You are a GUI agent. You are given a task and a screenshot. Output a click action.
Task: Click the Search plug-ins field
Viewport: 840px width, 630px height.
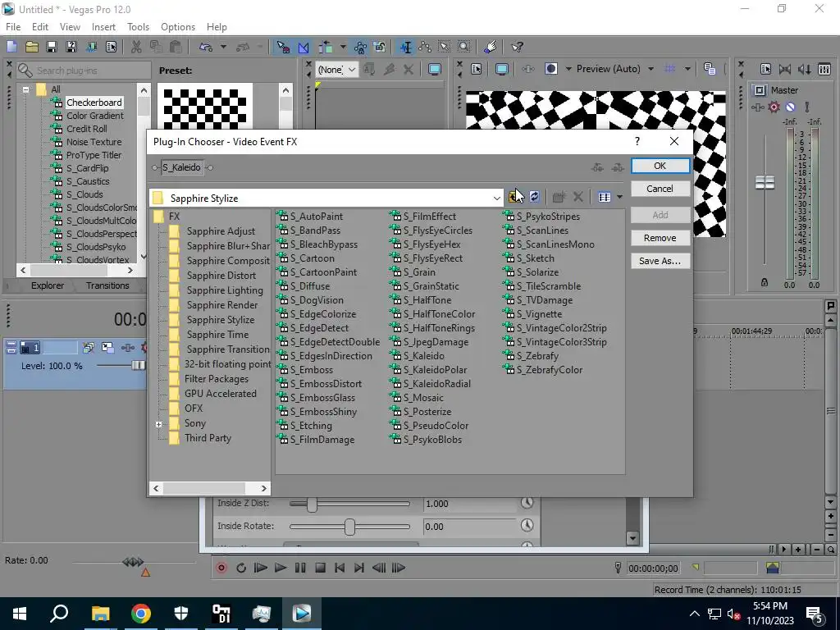(84, 71)
